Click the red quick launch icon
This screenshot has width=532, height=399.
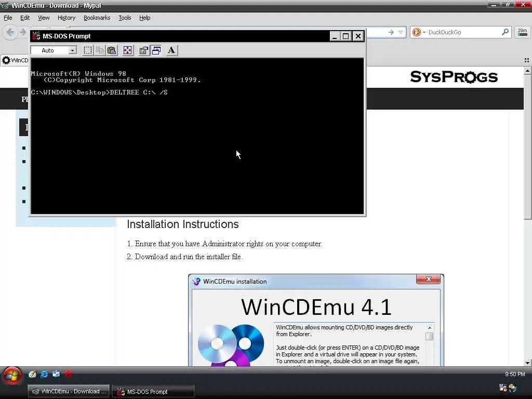69,374
